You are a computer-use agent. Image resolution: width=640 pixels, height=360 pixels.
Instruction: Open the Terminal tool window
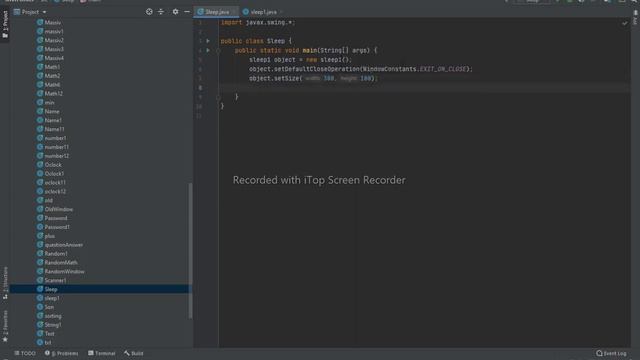[x=102, y=353]
